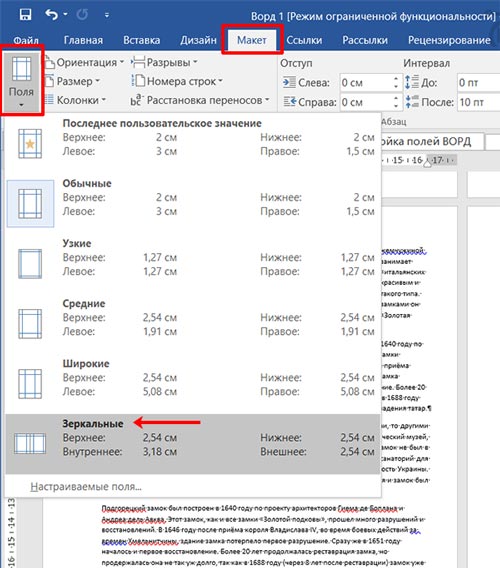The image size is (500, 568).
Task: Click the Справа indent input field
Action: click(366, 102)
